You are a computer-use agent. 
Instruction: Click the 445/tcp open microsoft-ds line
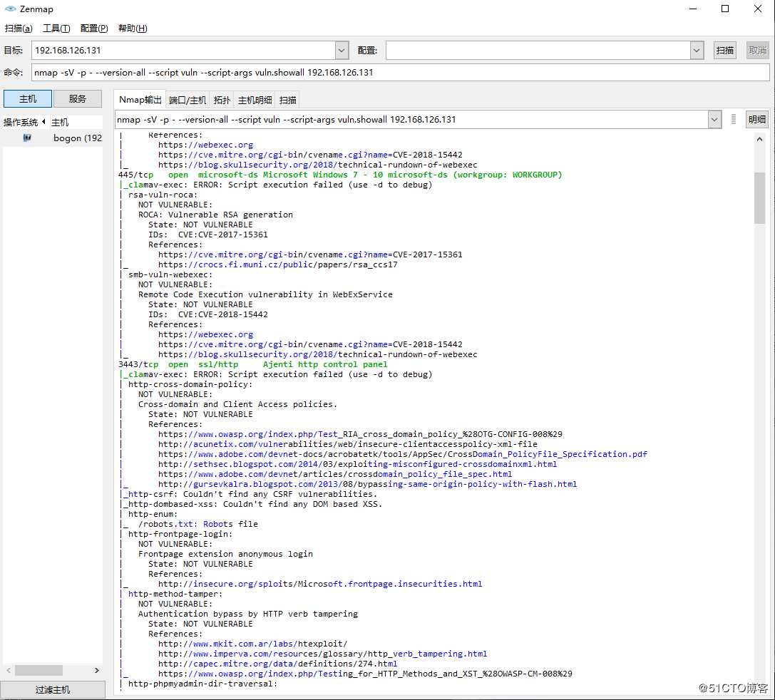coord(340,175)
